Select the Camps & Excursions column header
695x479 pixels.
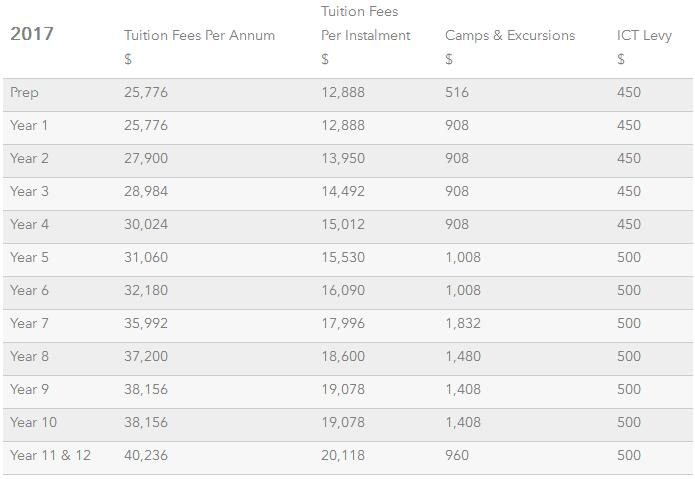[x=510, y=35]
